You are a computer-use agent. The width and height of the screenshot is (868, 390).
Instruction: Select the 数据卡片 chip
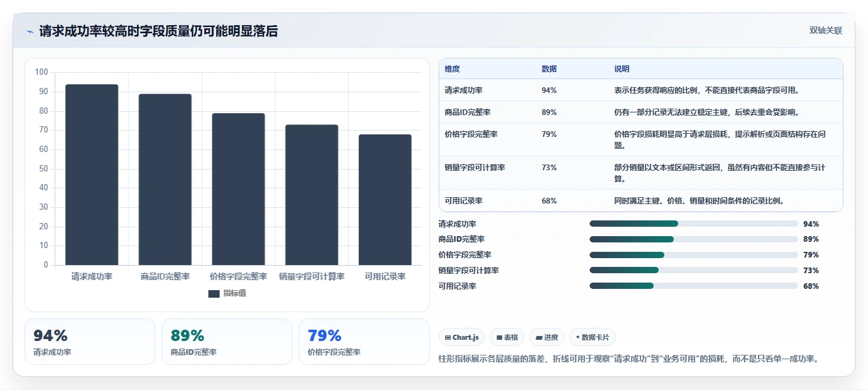pos(593,337)
